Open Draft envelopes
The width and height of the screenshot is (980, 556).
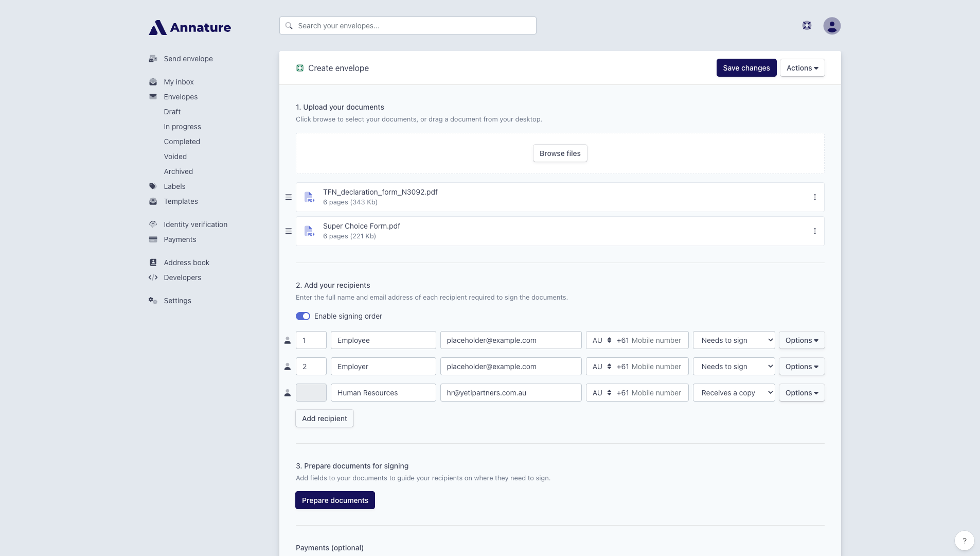(172, 112)
